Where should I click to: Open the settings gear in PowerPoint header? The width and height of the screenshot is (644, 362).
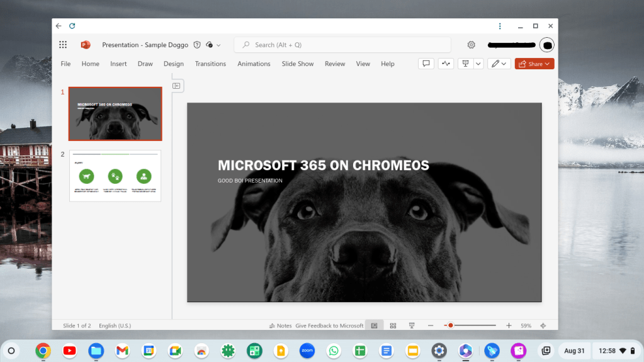[471, 45]
